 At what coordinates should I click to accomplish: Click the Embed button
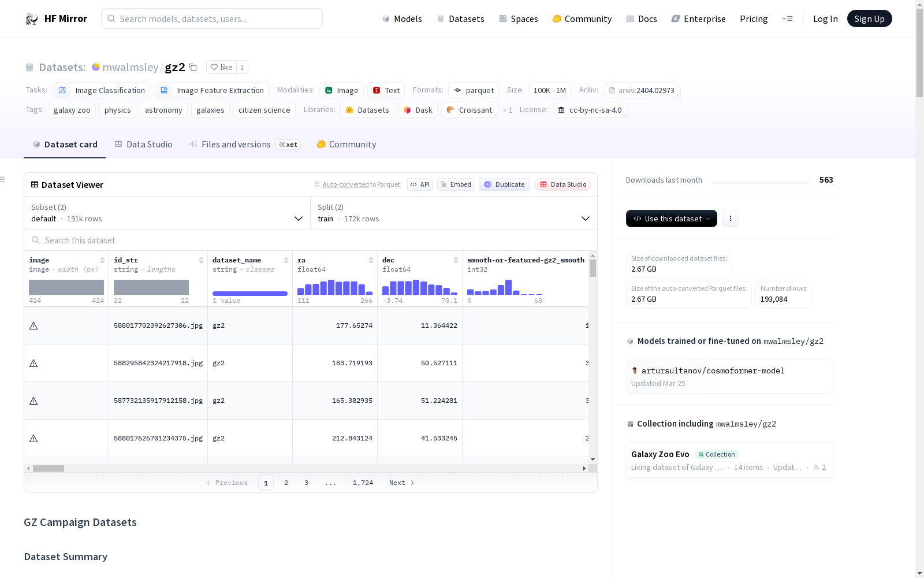pos(456,184)
